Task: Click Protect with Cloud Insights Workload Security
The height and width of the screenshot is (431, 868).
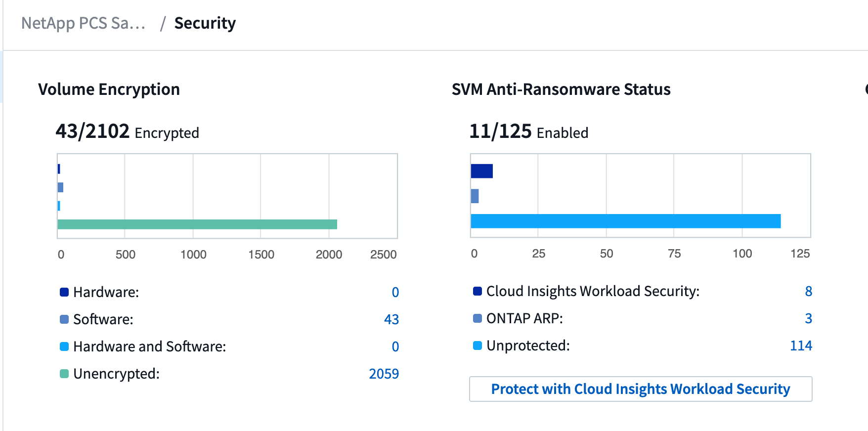Action: click(640, 389)
